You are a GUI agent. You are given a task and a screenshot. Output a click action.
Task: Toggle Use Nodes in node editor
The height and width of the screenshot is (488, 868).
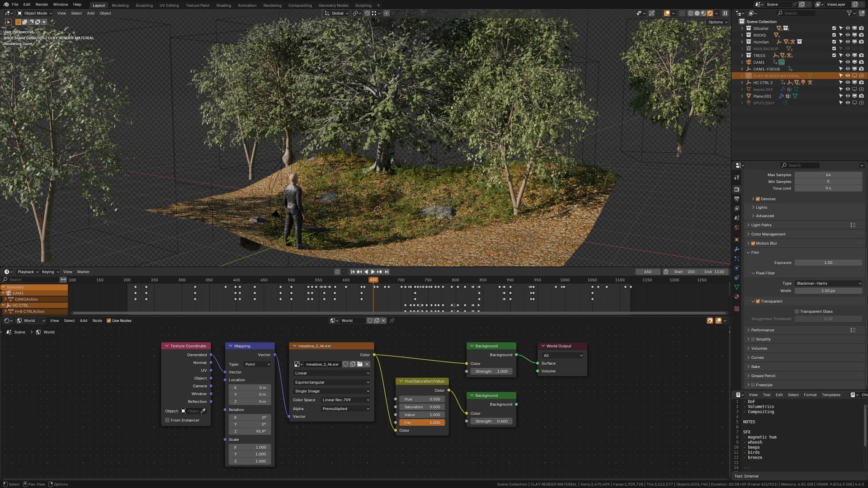[108, 321]
